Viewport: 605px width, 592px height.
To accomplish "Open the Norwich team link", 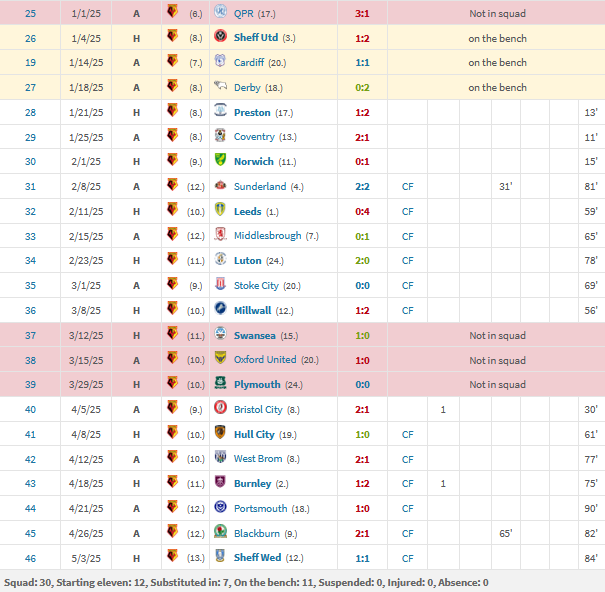I will tap(253, 162).
